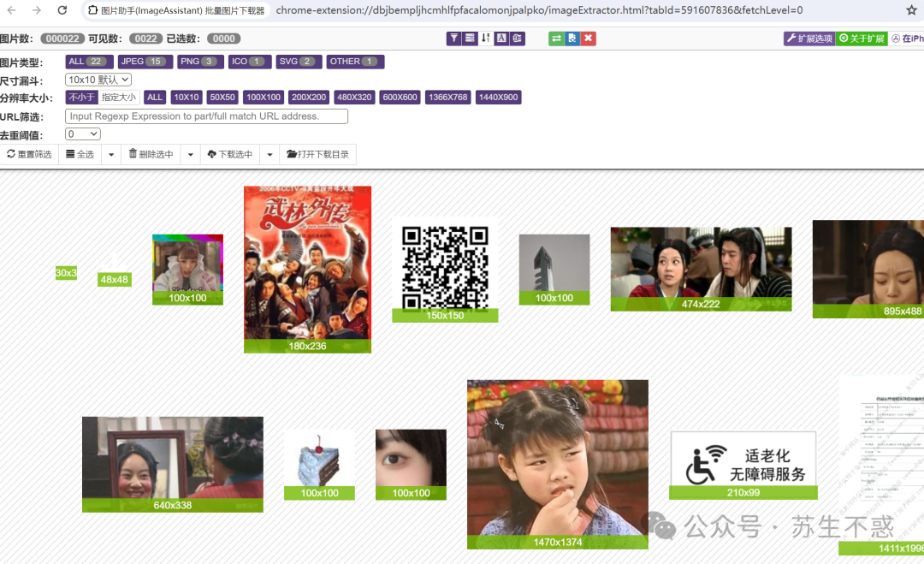Reload the page with browser refresh icon

point(62,10)
